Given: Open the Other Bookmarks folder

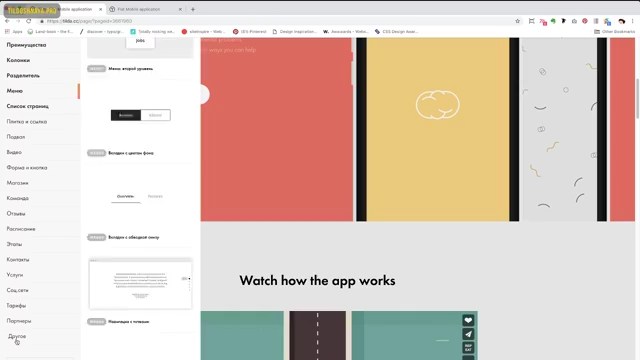Looking at the screenshot, I should [614, 31].
